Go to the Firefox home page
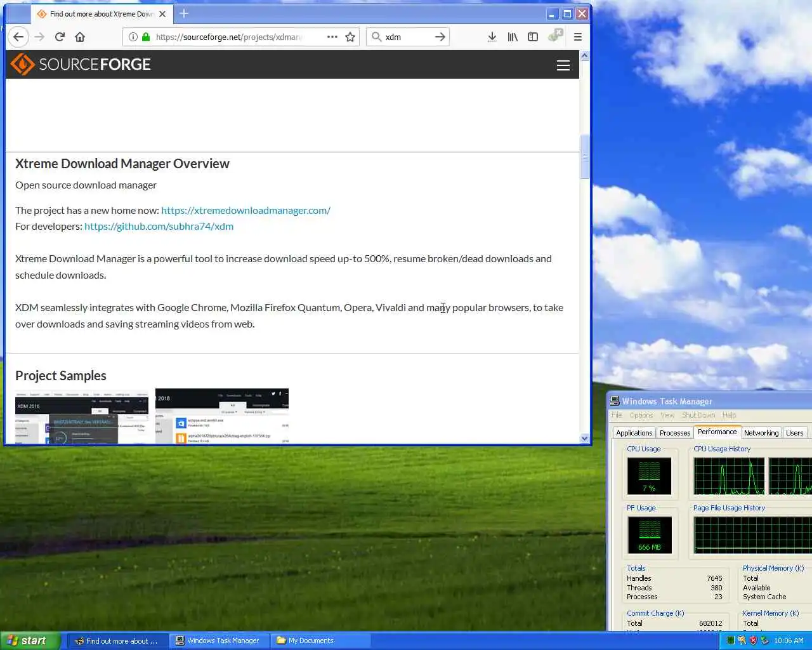Image resolution: width=812 pixels, height=650 pixels. pyautogui.click(x=80, y=37)
